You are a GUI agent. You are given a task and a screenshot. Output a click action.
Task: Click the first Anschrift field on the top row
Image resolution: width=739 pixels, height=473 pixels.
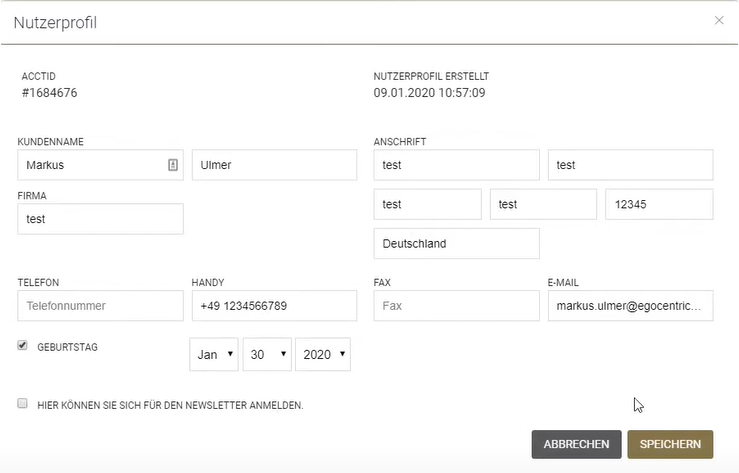click(455, 165)
